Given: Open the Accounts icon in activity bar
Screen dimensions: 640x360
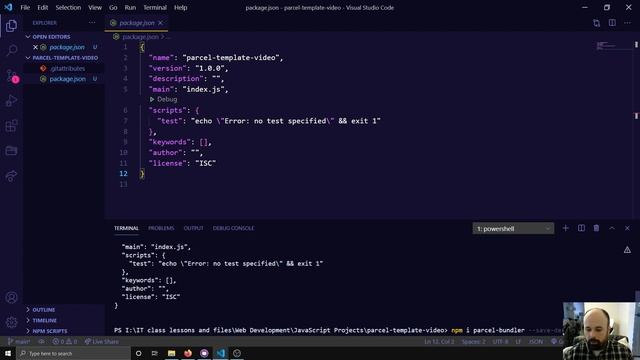Looking at the screenshot, I should coord(11,298).
